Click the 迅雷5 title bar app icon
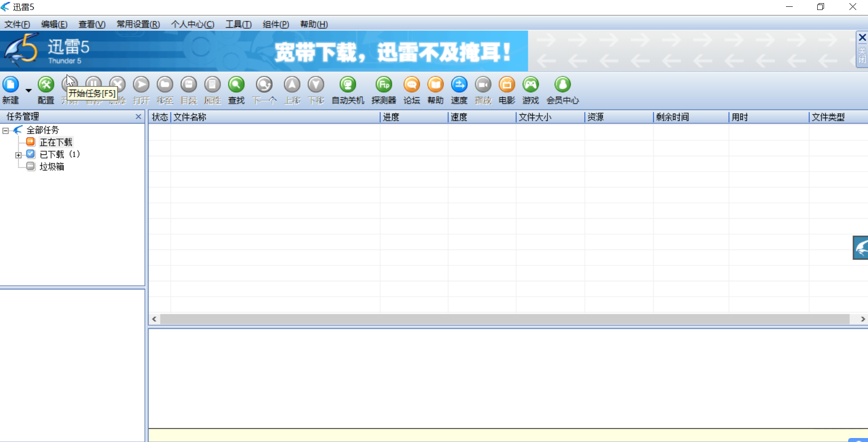 point(5,7)
